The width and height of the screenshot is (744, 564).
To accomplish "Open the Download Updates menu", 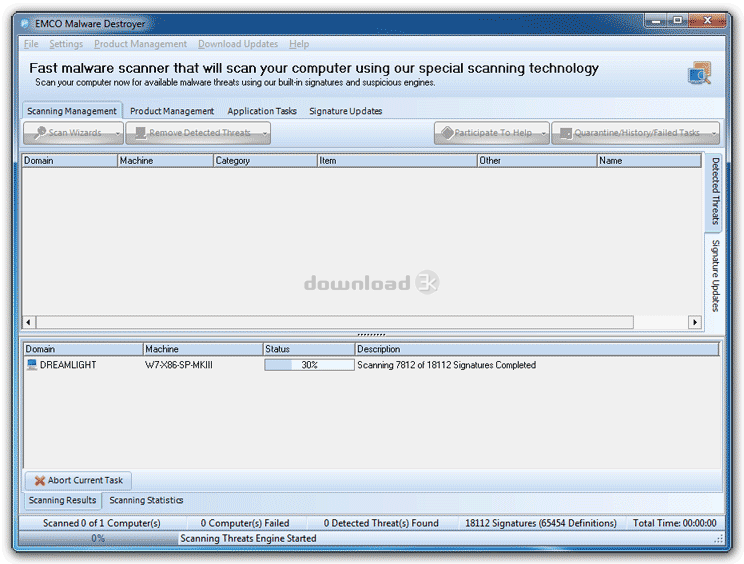I will (x=238, y=44).
